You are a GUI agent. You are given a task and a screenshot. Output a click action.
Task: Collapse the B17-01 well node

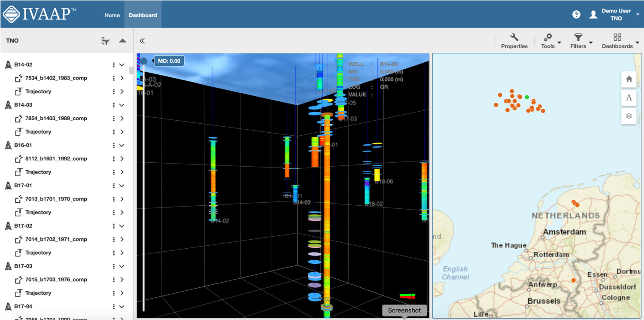coord(122,186)
